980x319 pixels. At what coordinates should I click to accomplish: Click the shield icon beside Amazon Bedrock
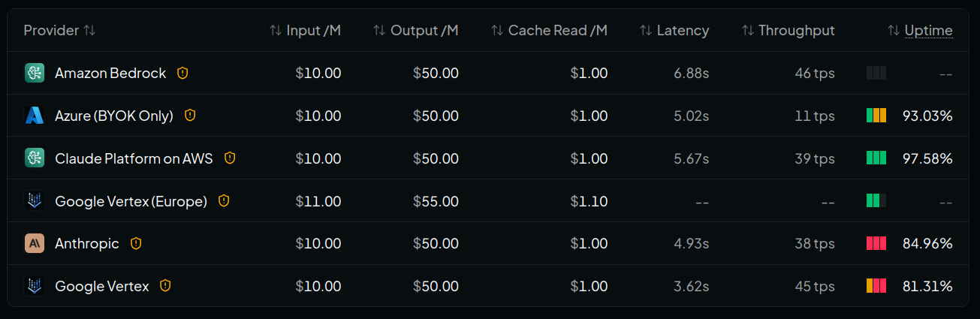point(182,73)
